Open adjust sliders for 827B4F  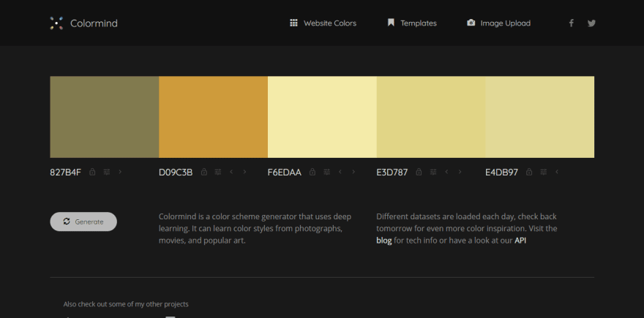[x=107, y=172]
